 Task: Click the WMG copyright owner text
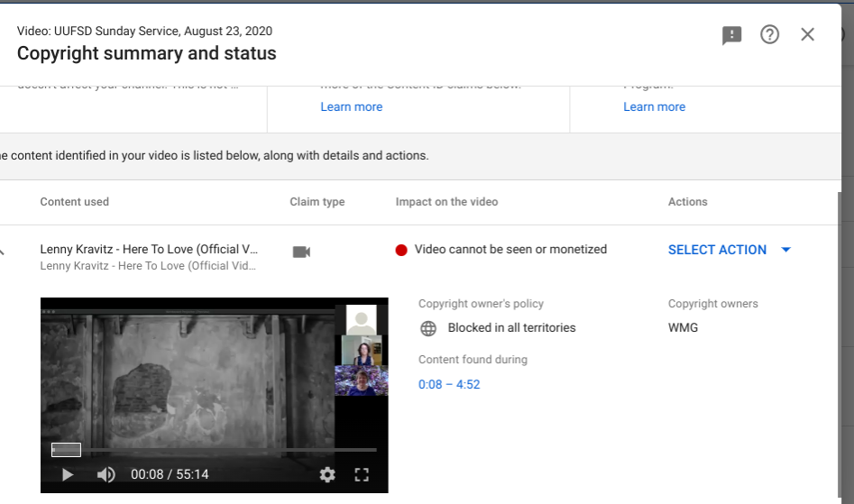683,327
